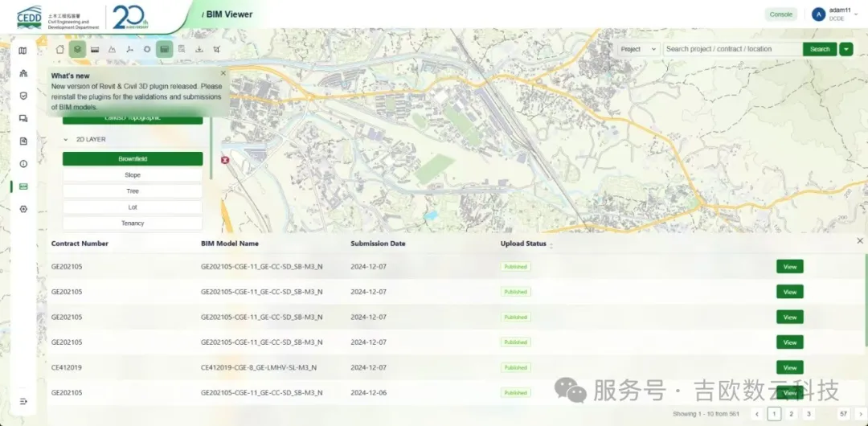Open the map icon in left sidebar

(x=23, y=51)
